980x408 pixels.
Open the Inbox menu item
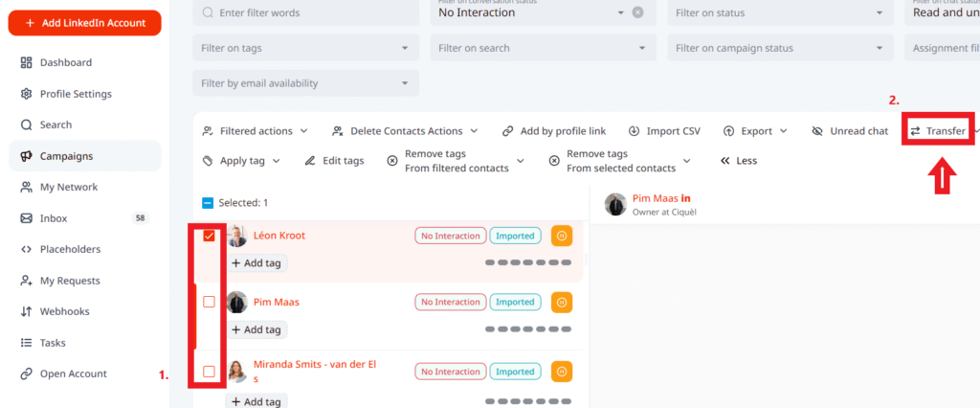click(53, 218)
